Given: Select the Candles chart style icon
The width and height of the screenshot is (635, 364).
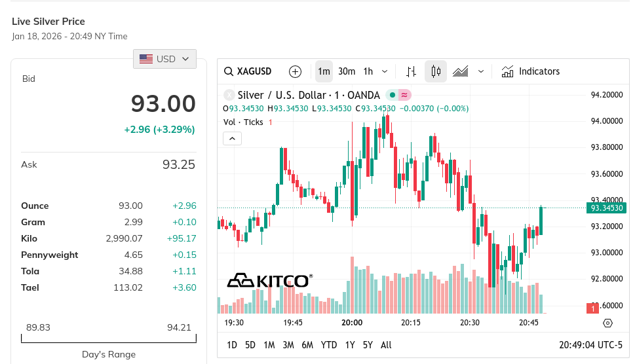Looking at the screenshot, I should pyautogui.click(x=436, y=71).
